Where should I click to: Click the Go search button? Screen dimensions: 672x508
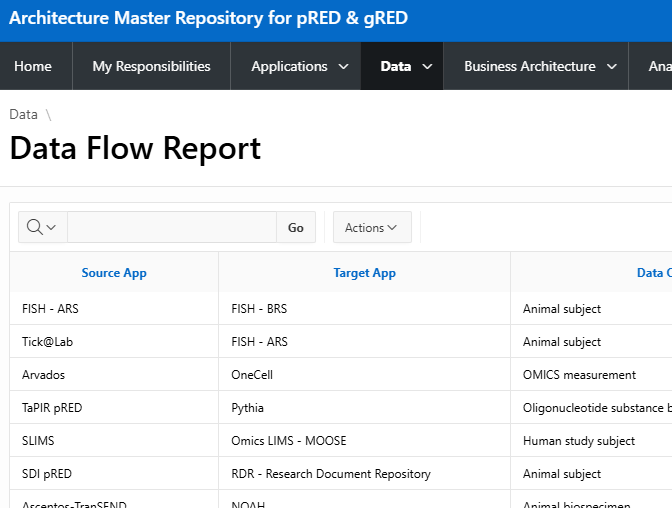click(x=296, y=227)
